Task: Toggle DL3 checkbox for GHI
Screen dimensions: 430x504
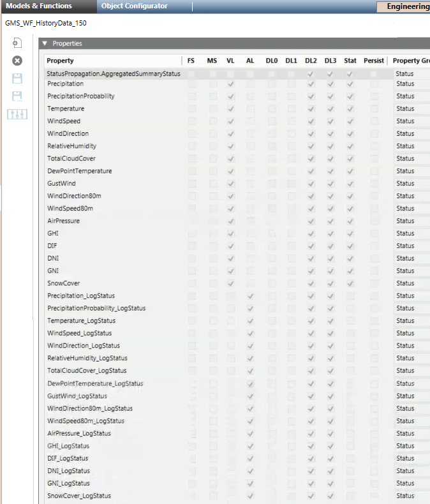Action: point(330,233)
